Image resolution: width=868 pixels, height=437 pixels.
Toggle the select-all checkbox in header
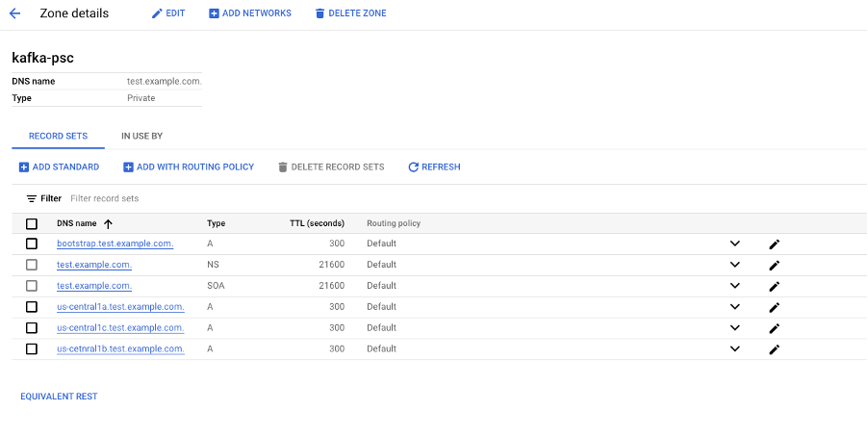[x=32, y=223]
